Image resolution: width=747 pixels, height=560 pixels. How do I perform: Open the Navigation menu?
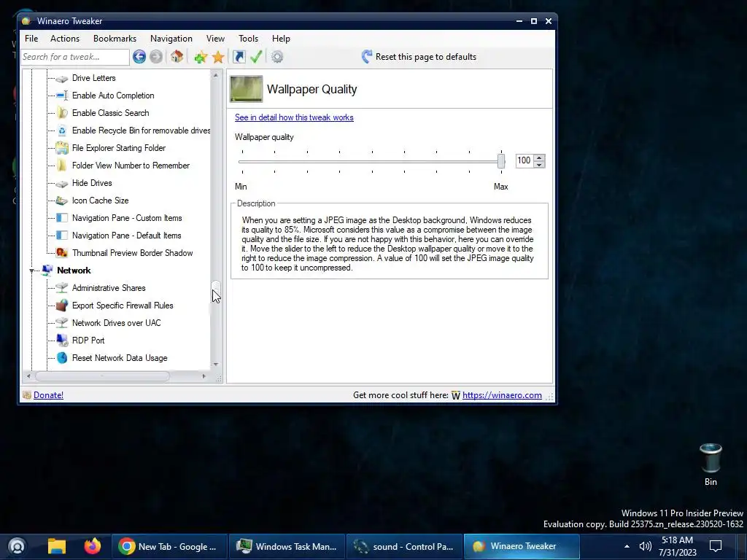(171, 39)
